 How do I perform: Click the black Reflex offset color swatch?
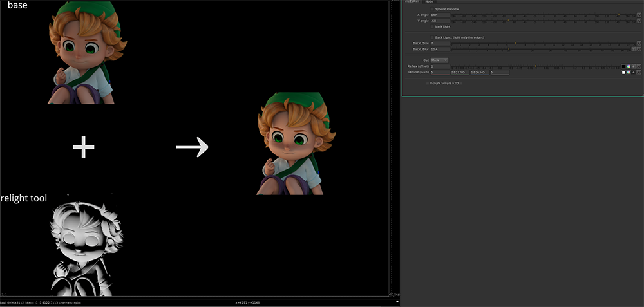623,66
